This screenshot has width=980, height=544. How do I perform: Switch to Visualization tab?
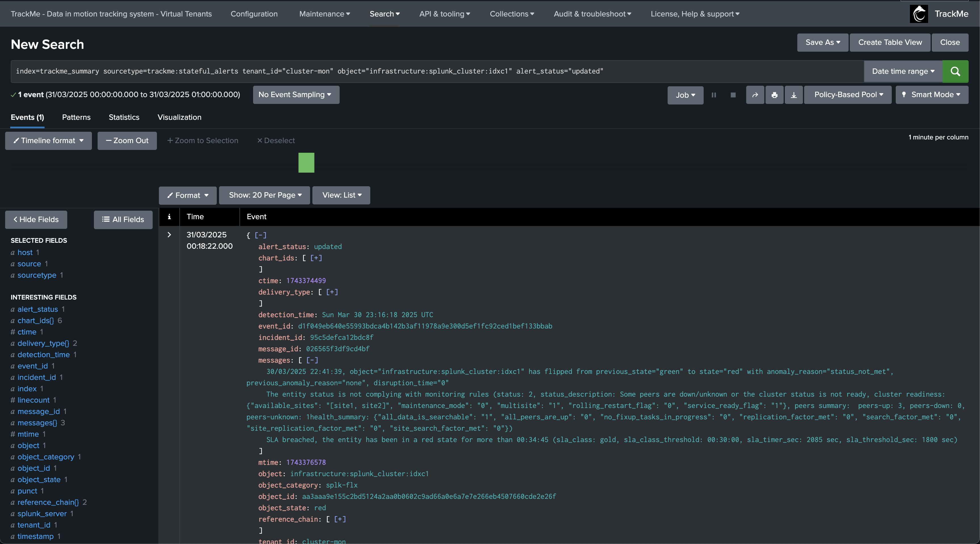click(x=179, y=117)
